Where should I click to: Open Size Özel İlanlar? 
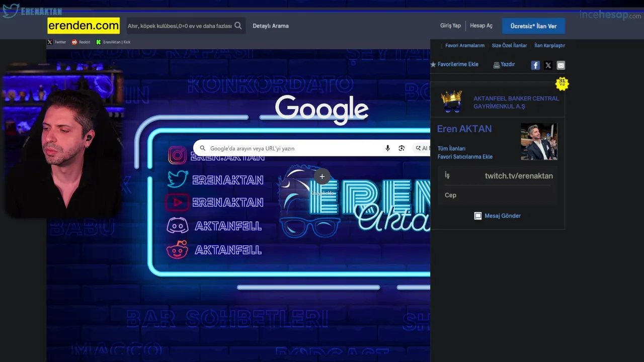[509, 45]
